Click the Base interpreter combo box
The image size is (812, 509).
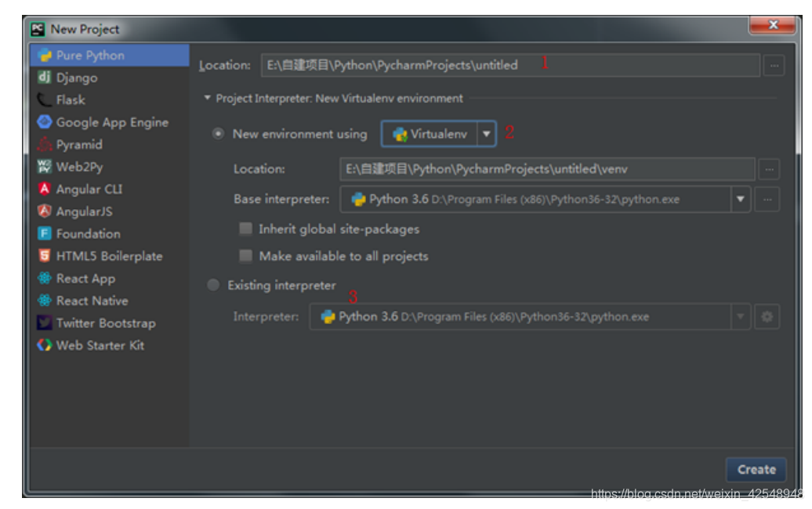[x=546, y=199]
